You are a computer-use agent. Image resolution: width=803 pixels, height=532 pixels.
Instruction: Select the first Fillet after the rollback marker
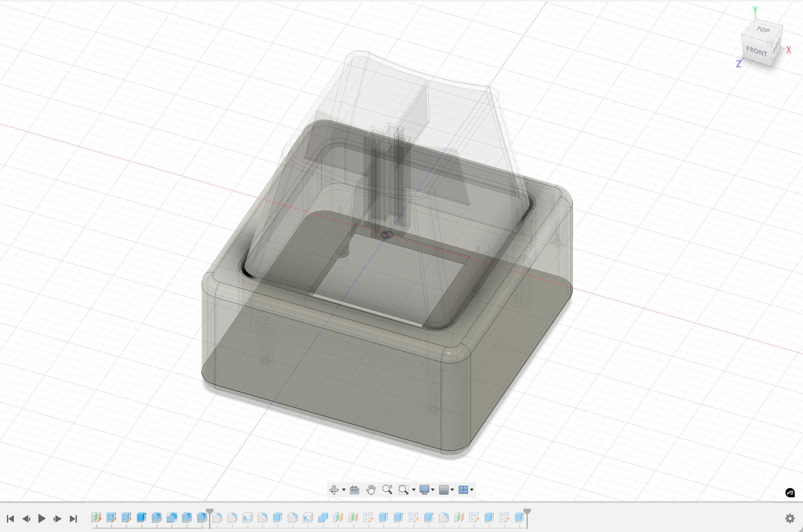[217, 518]
